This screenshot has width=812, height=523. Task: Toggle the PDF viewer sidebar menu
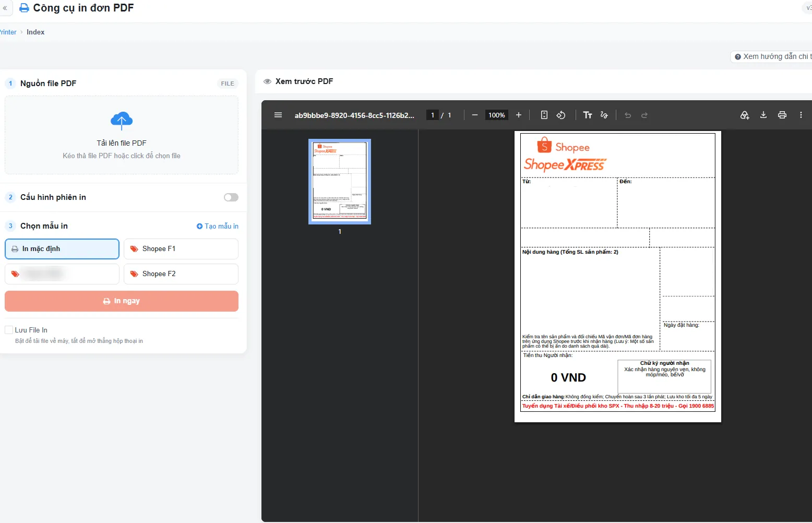coord(278,115)
